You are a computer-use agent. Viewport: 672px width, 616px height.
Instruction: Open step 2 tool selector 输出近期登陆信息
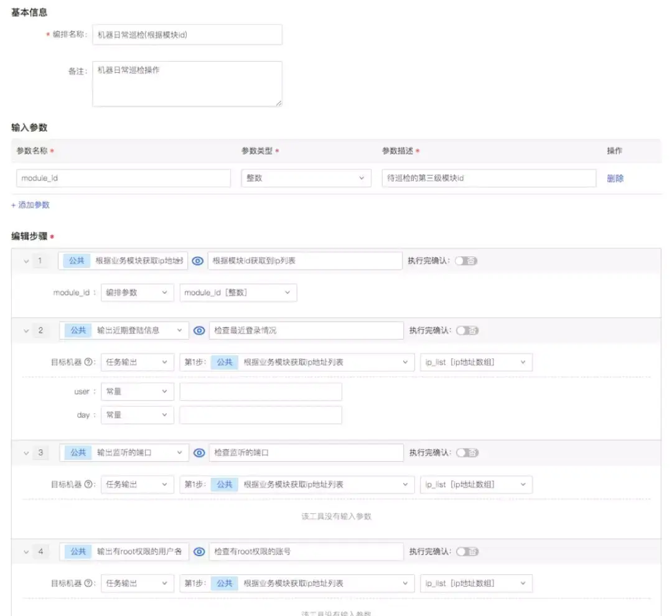pyautogui.click(x=124, y=330)
